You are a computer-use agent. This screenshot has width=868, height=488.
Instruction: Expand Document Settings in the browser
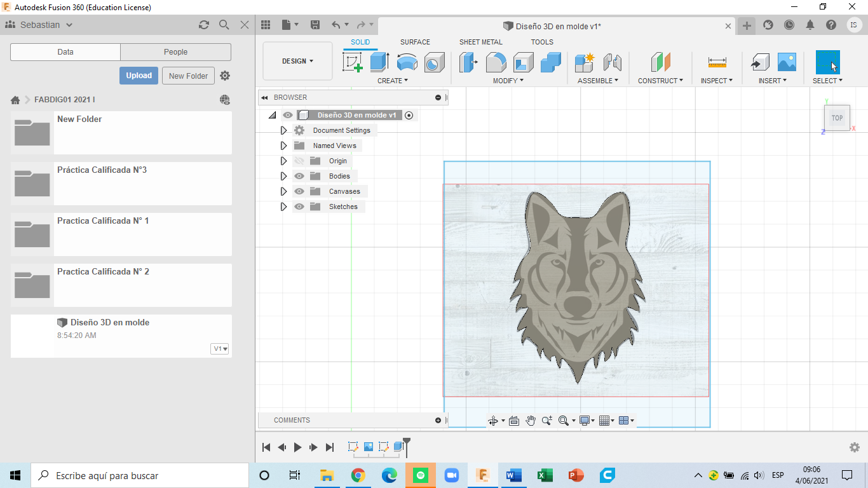coord(283,130)
